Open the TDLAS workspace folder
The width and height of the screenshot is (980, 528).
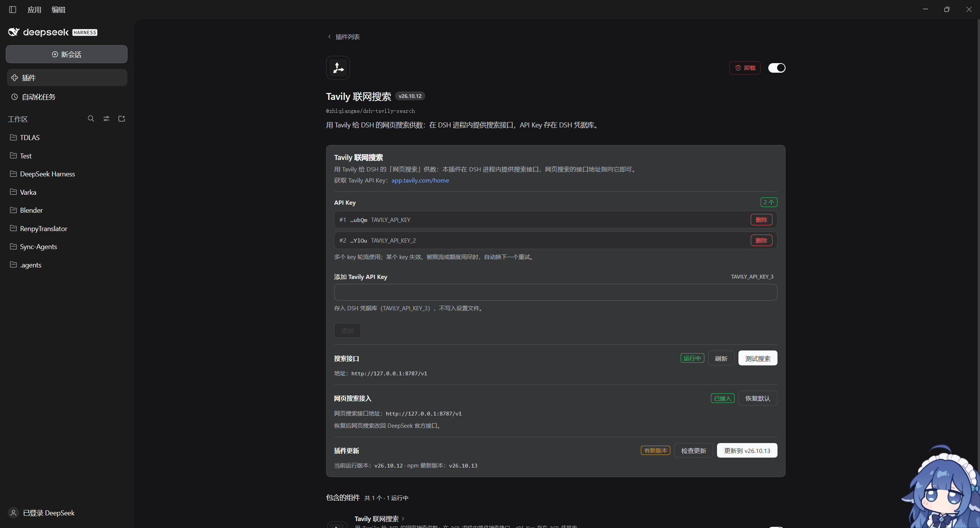67,137
